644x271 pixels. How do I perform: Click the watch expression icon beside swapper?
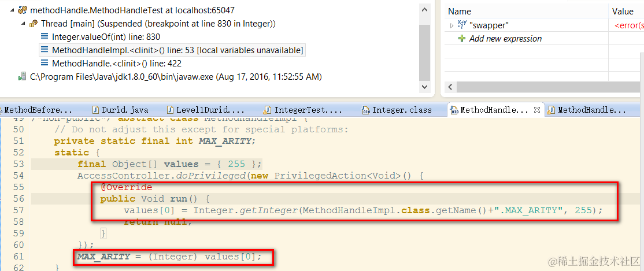click(x=462, y=25)
